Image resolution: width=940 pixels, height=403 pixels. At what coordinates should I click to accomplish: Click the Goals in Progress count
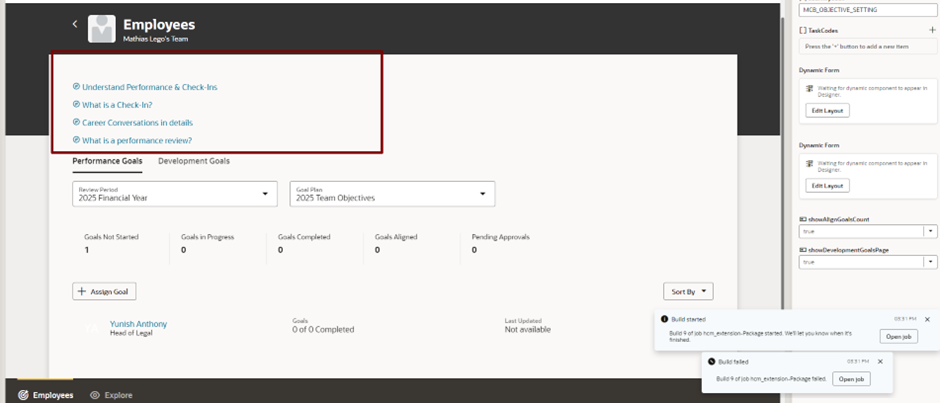pos(183,250)
